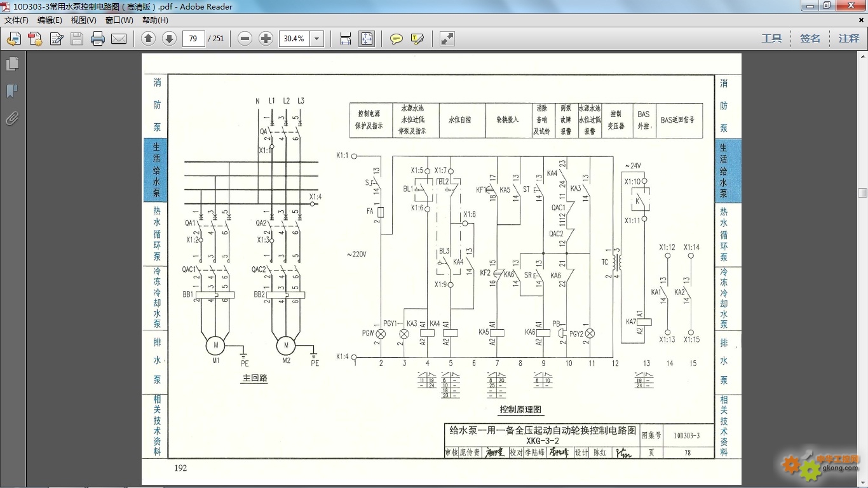The width and height of the screenshot is (868, 488).
Task: Open the 注释 pane
Action: pos(849,39)
